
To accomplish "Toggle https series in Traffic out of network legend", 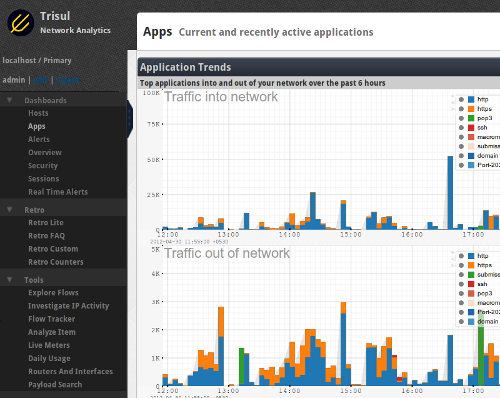I will coord(461,265).
